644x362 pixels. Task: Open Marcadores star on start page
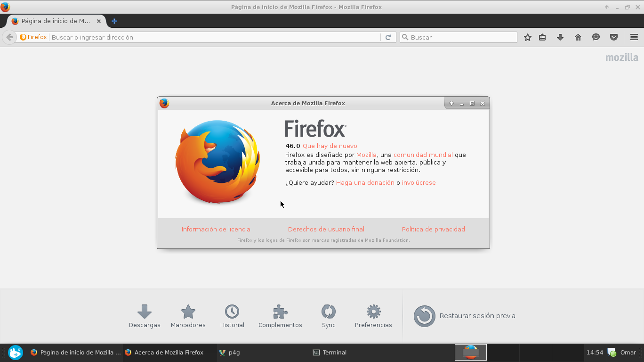tap(188, 316)
